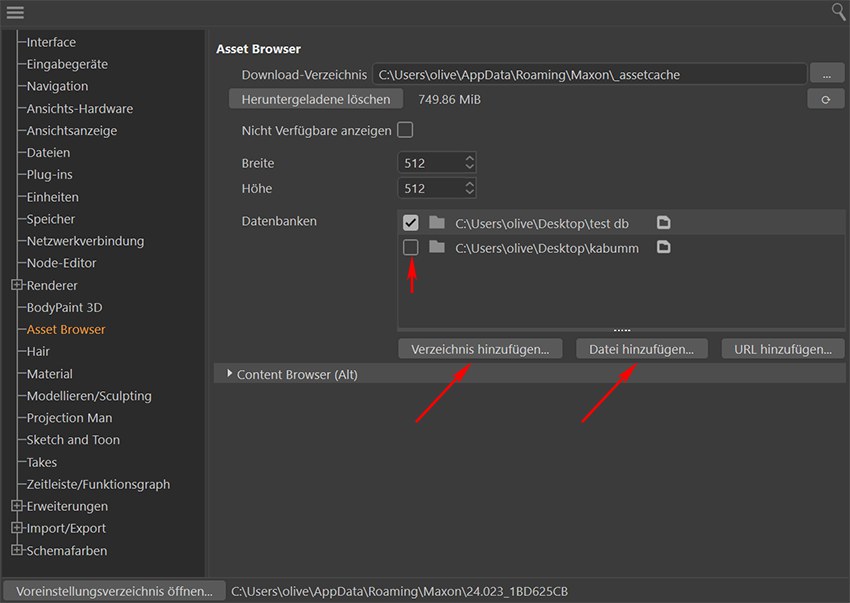The height and width of the screenshot is (603, 850).
Task: Click the Verzeichnis hinzufügen button
Action: [480, 349]
